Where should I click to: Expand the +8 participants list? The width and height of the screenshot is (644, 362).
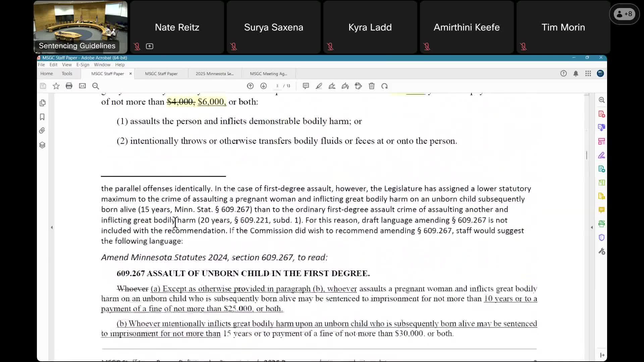pos(624,14)
